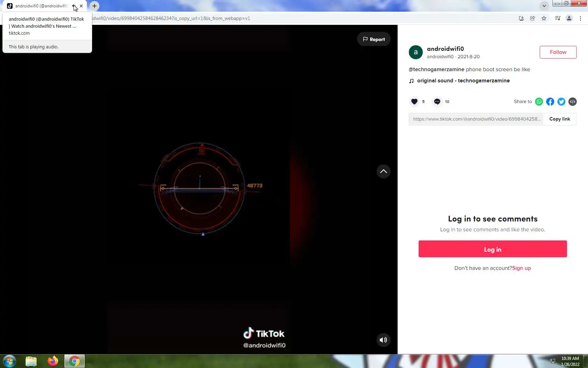Mute the video with speaker icon
Viewport: 588px width, 368px height.
point(383,340)
